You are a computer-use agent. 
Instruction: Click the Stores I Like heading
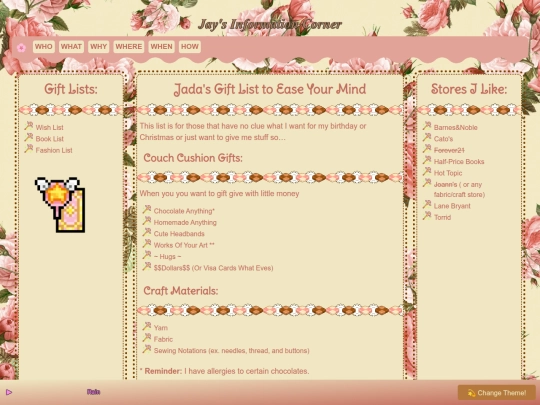(x=469, y=89)
